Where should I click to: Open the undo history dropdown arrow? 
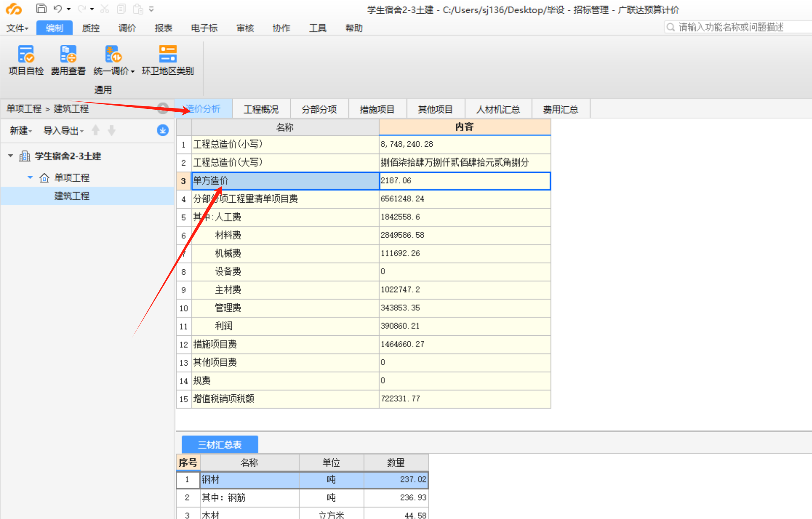pyautogui.click(x=69, y=9)
